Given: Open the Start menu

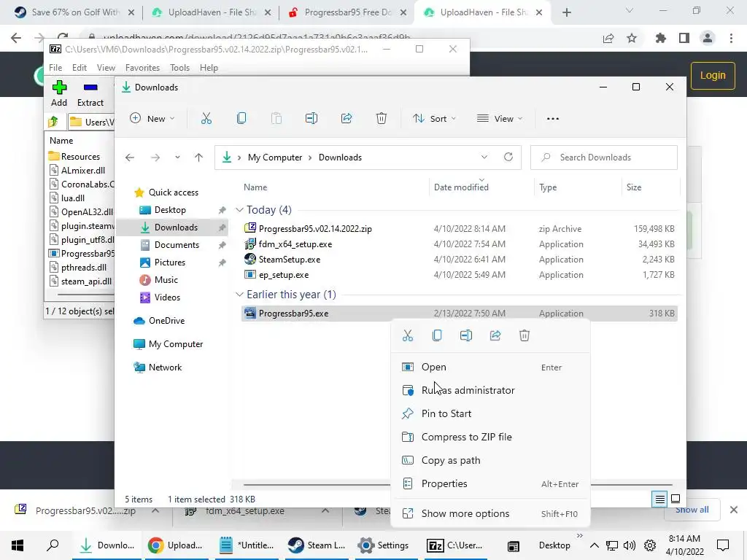Looking at the screenshot, I should [x=18, y=545].
